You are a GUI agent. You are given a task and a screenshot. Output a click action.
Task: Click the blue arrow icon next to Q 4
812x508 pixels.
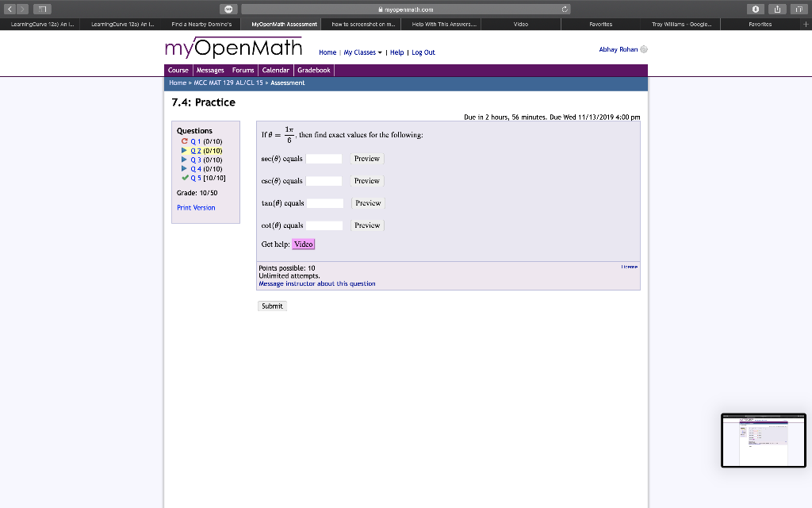[185, 168]
